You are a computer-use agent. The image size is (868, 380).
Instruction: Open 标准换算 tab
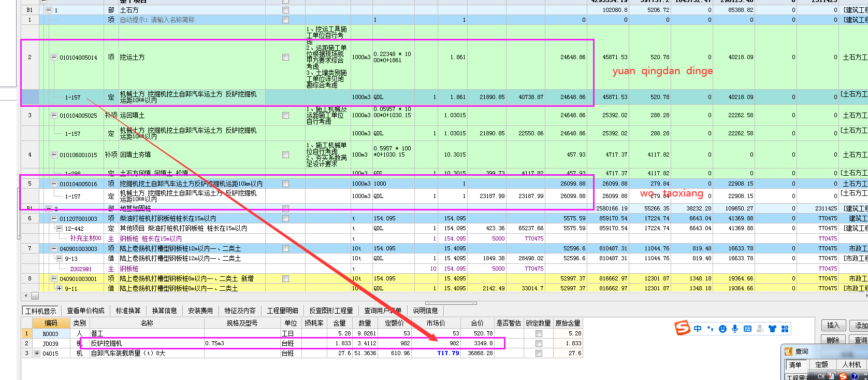(x=128, y=311)
